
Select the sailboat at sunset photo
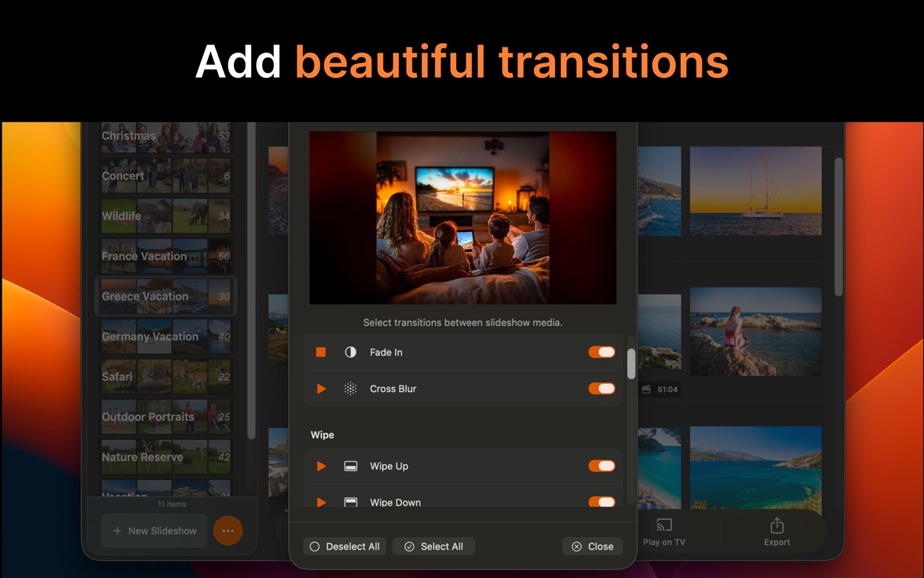click(x=755, y=191)
